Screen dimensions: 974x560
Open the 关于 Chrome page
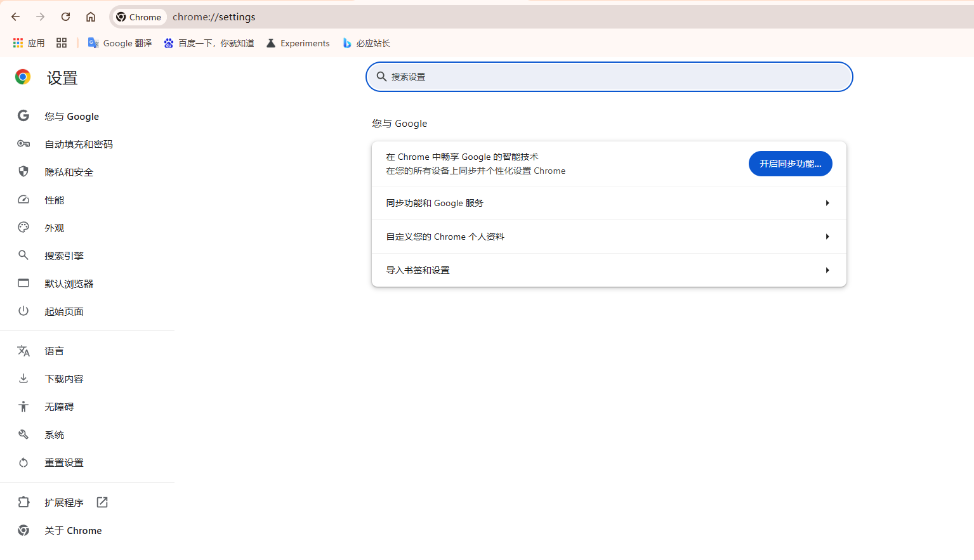[73, 531]
